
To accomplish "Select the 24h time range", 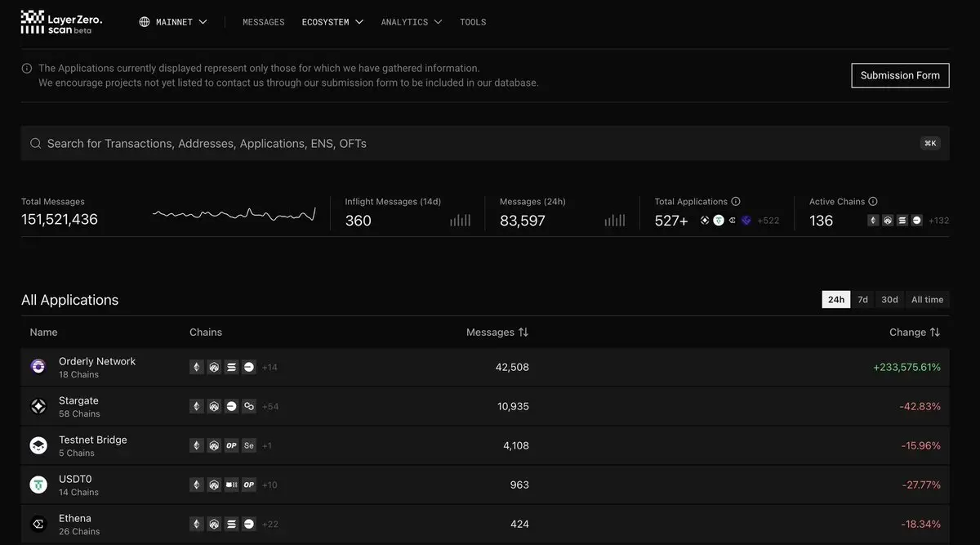I will [836, 300].
